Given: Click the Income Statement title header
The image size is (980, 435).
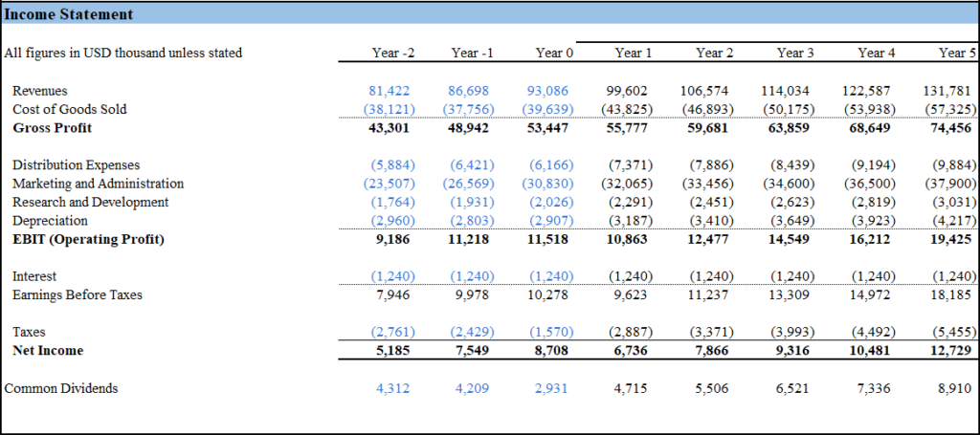Looking at the screenshot, I should (x=69, y=14).
